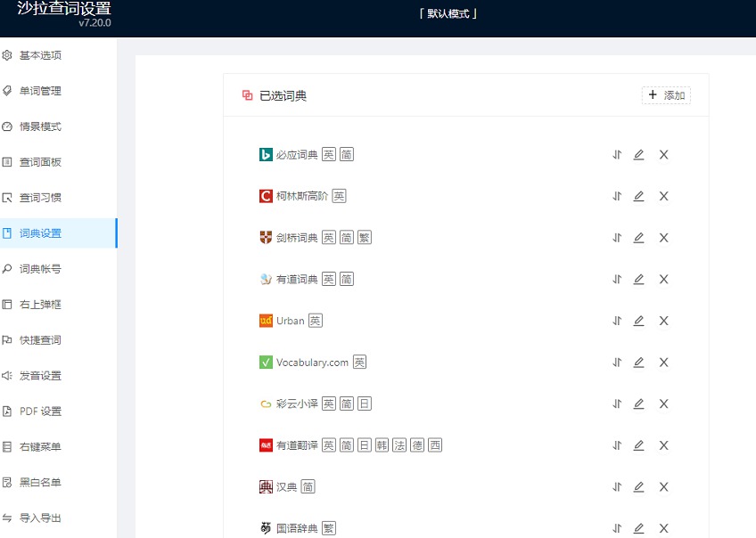
Task: Click the 繁 tag on 剑桥词典 row
Action: pos(365,238)
